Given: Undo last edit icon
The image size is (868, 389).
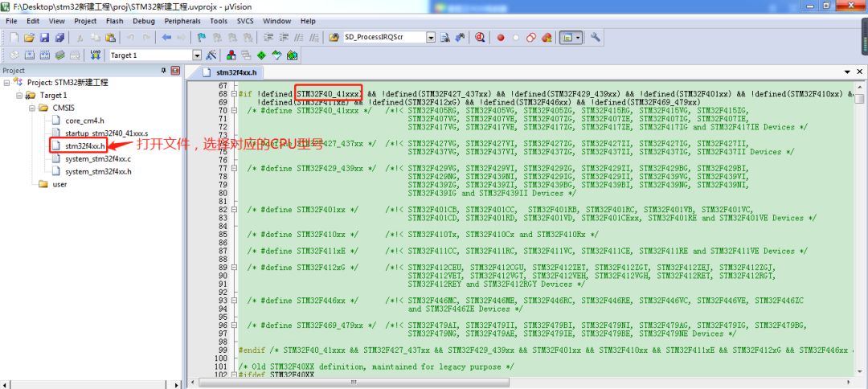Looking at the screenshot, I should (x=130, y=38).
